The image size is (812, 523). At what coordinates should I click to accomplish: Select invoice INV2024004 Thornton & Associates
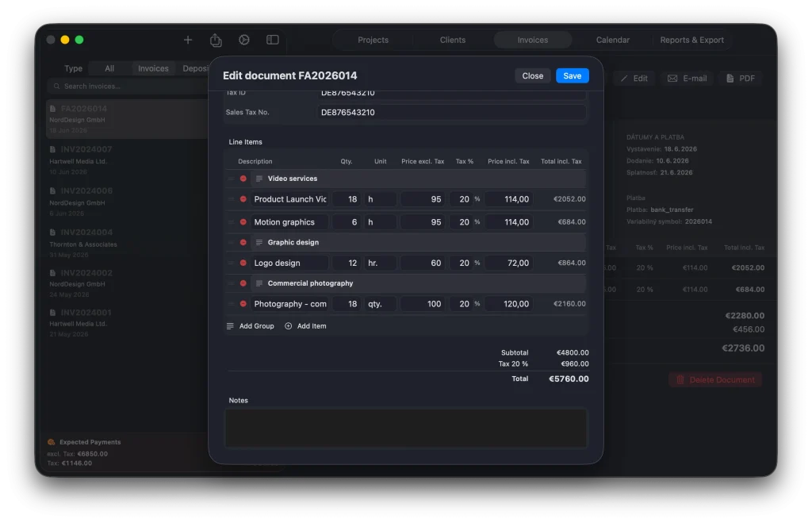click(127, 243)
